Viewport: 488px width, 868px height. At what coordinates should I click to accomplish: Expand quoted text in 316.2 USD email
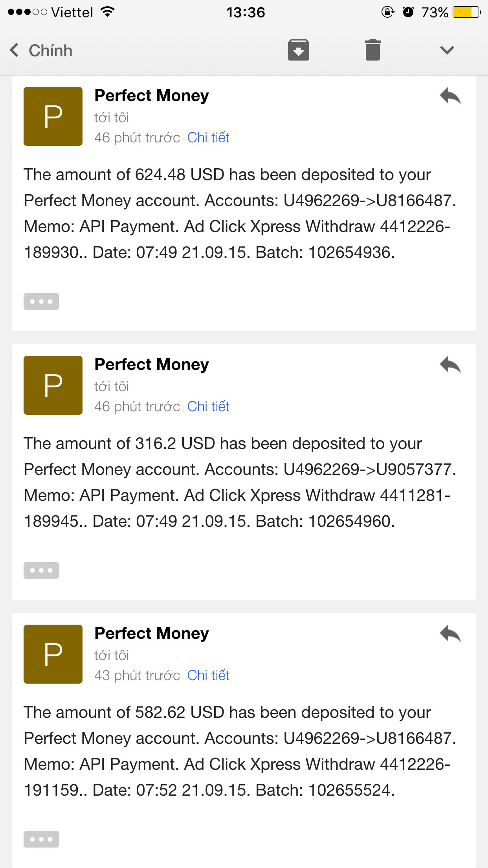pos(41,570)
